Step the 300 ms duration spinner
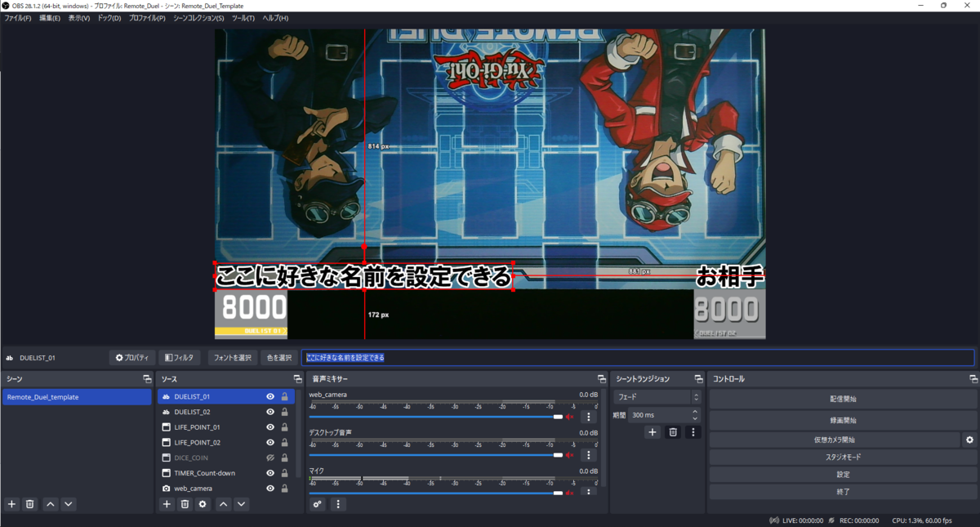 tap(696, 415)
